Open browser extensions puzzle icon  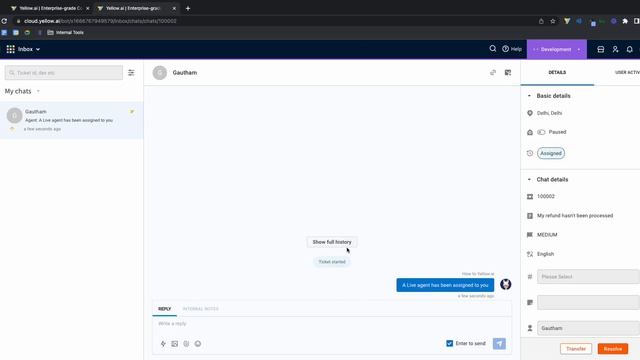pos(625,21)
